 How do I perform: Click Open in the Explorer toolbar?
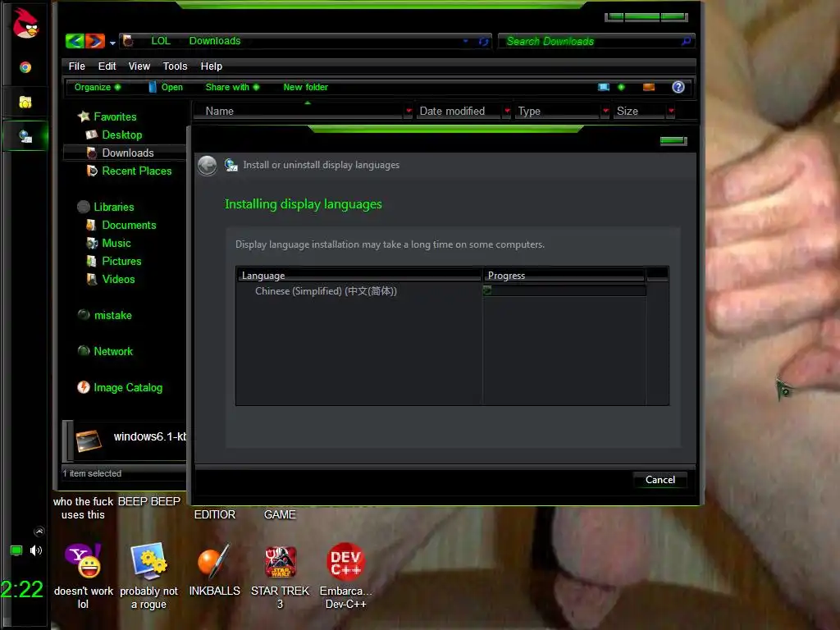[x=166, y=87]
